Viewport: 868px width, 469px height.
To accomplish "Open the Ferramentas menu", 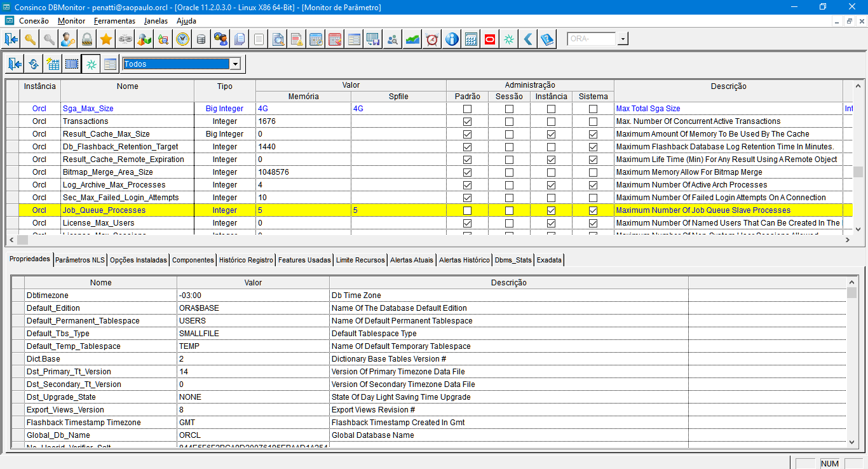I will point(114,21).
